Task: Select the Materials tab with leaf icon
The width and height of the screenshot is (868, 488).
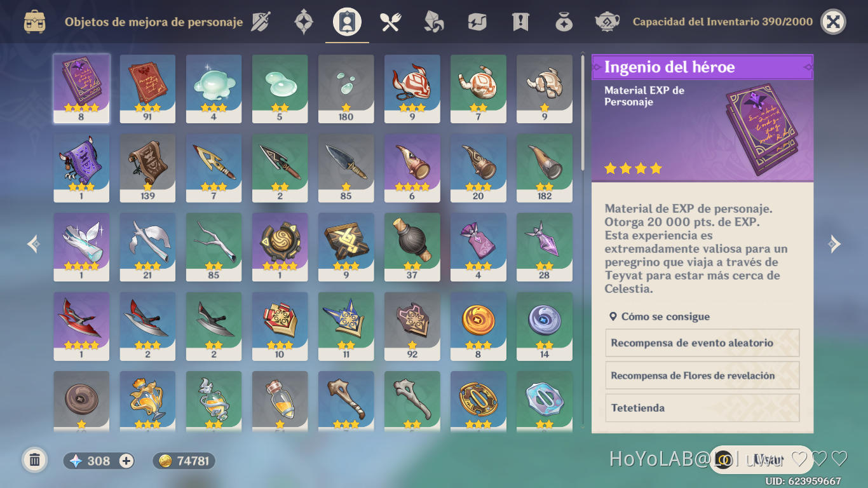Action: (x=434, y=22)
